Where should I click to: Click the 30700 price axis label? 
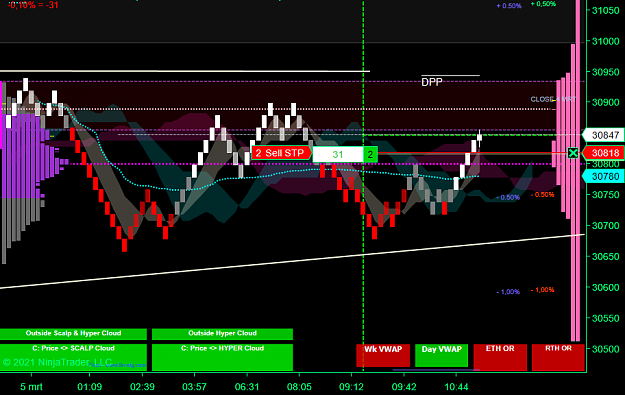tap(605, 226)
